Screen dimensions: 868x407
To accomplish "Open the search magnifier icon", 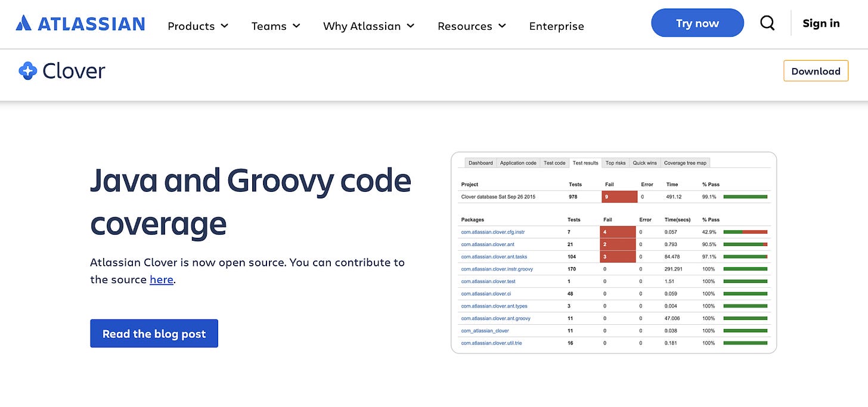I will 767,23.
